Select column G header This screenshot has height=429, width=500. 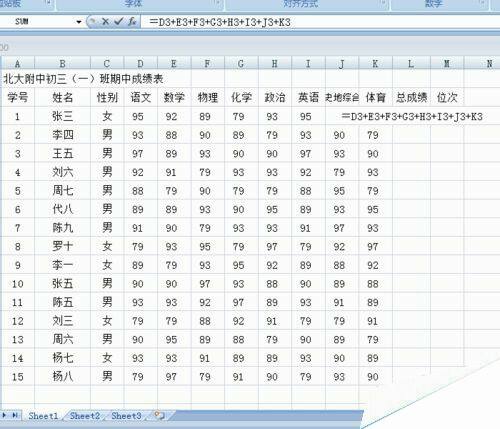click(241, 63)
